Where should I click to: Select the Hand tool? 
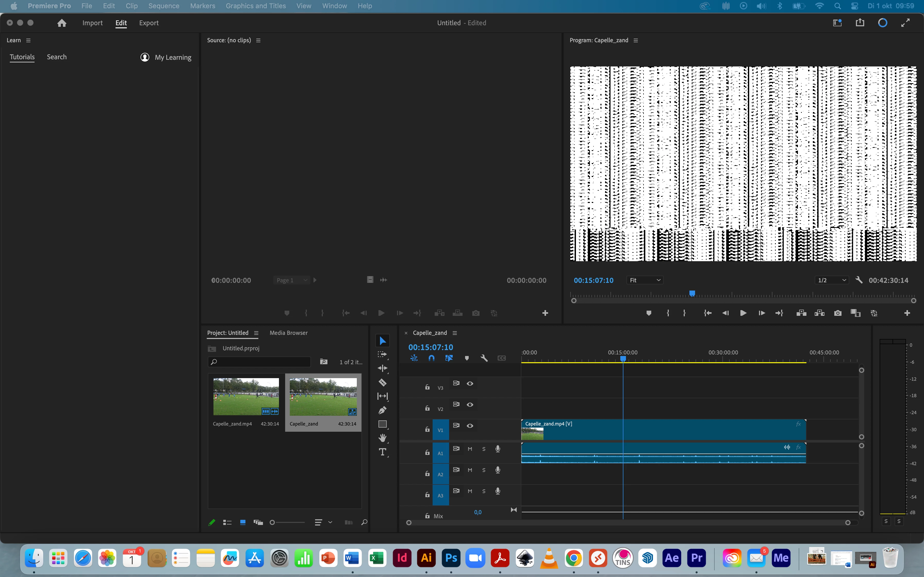pos(382,438)
